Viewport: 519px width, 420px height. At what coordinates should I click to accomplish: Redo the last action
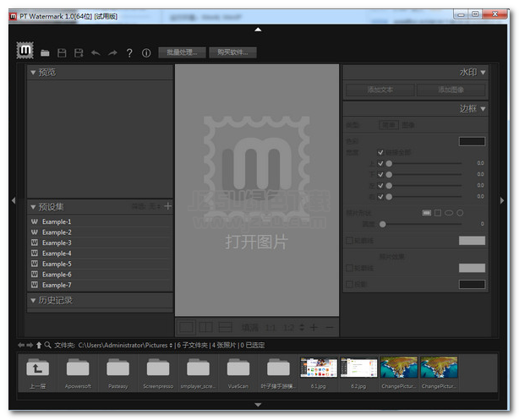click(112, 53)
